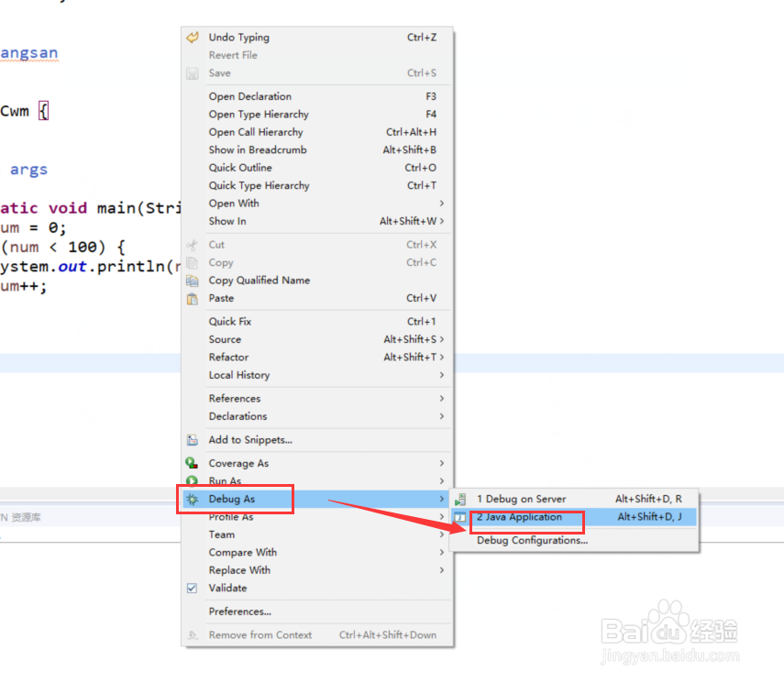
Task: Click the 'angsan' underlined text in editor
Action: (x=29, y=53)
